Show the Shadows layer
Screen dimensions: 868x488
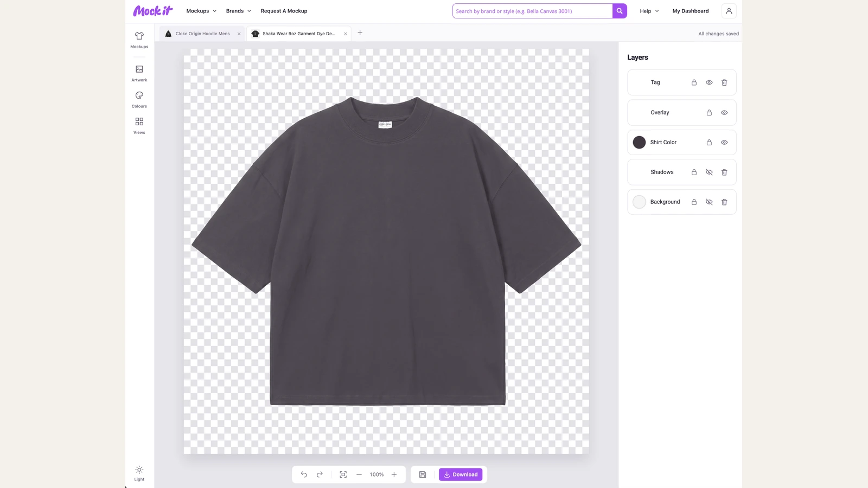709,172
